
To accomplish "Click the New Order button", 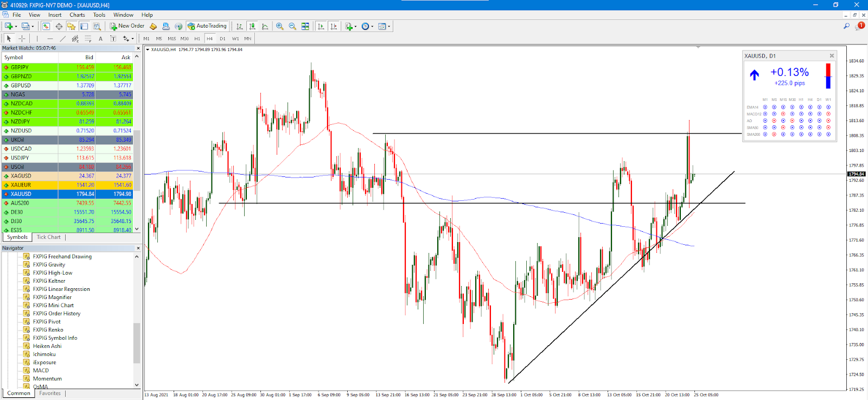I will pos(127,26).
